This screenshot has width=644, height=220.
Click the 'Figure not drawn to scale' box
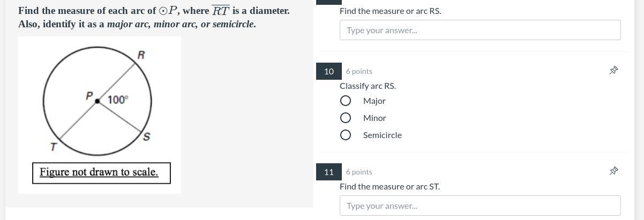coord(101,172)
